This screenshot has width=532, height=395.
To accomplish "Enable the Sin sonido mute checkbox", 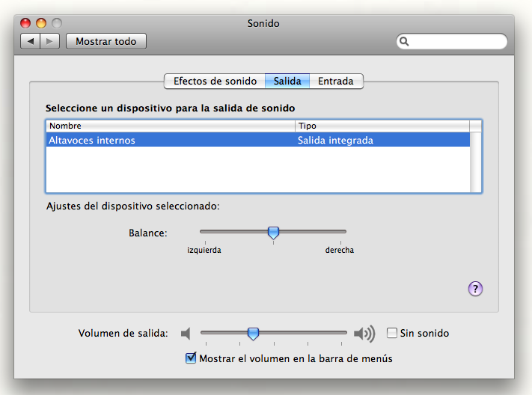I will point(392,333).
